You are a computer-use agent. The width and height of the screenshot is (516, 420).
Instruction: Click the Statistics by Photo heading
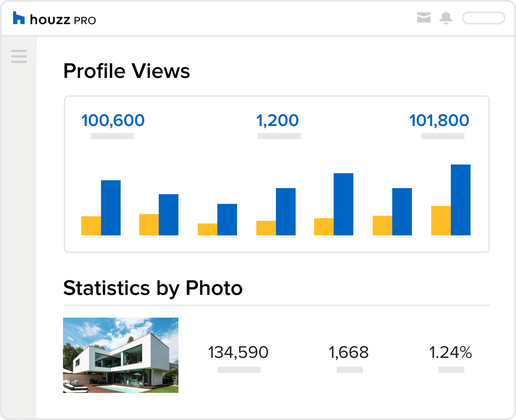(153, 288)
